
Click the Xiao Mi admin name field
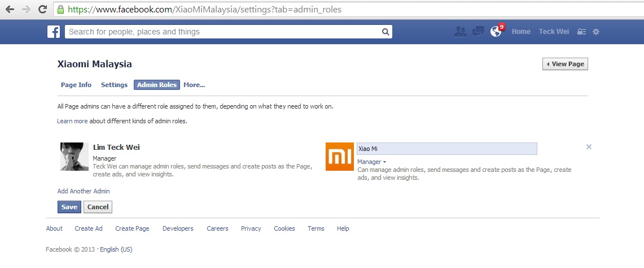pos(446,149)
